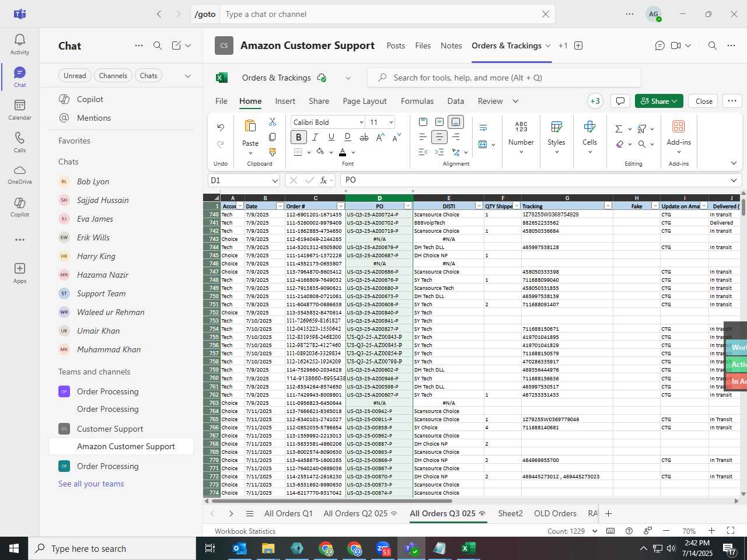This screenshot has width=747, height=560.
Task: Open Find & Select magnifier
Action: coord(642,144)
